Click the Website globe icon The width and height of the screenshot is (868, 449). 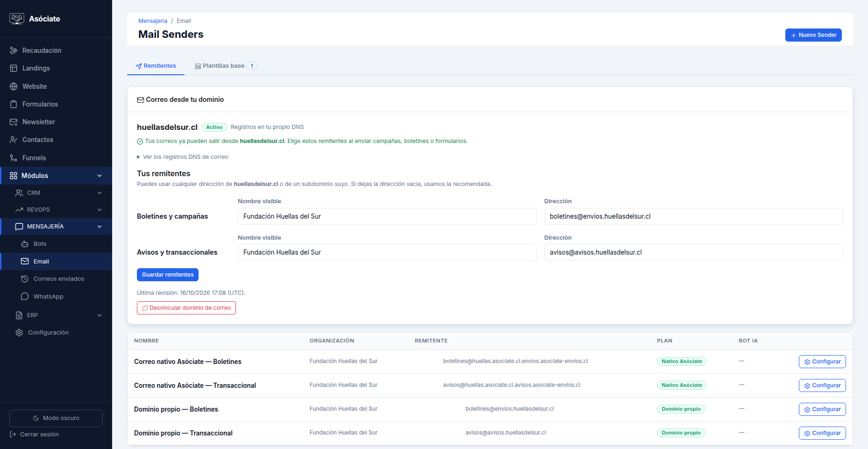(14, 86)
